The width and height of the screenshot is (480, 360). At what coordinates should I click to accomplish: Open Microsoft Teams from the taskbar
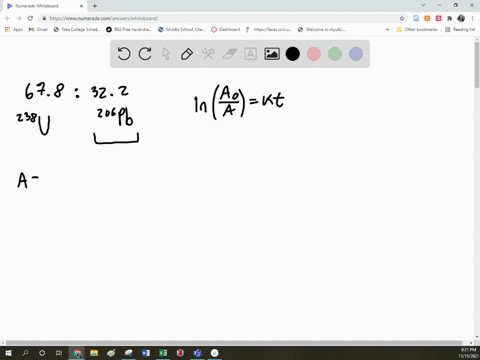click(x=197, y=353)
